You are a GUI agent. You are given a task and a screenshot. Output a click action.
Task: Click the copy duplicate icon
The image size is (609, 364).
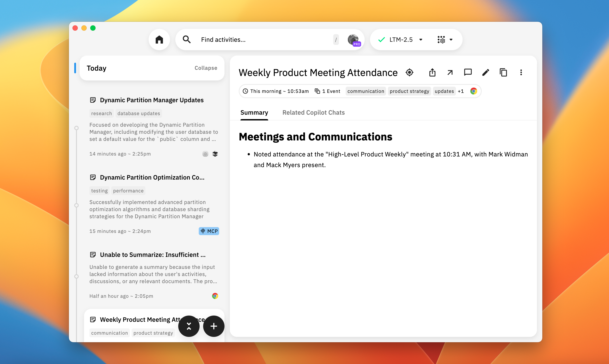click(503, 73)
